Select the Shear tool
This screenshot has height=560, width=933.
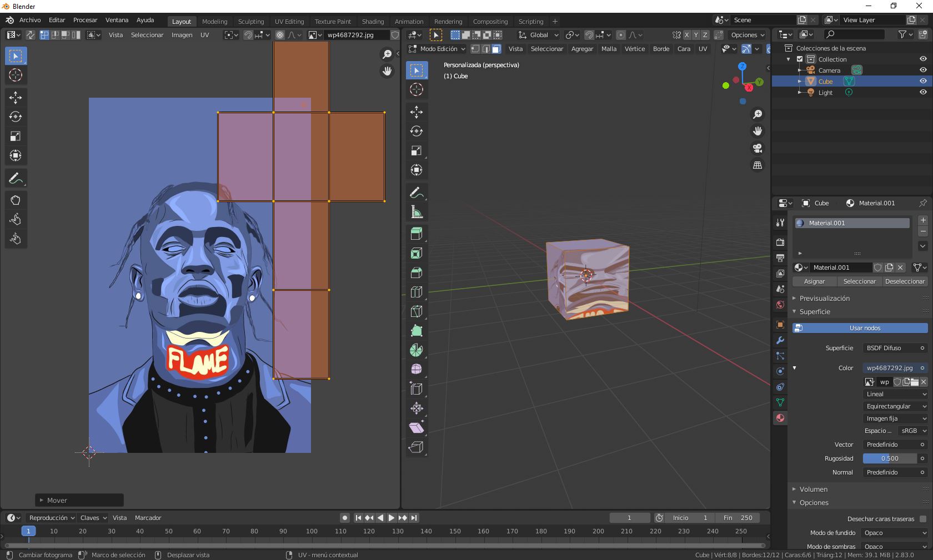pyautogui.click(x=417, y=428)
